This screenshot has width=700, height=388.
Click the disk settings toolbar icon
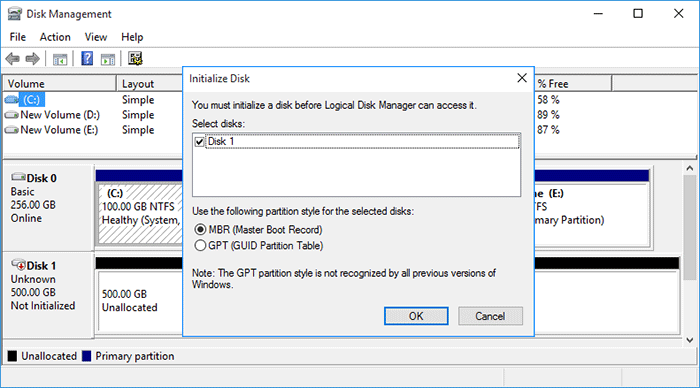pyautogui.click(x=135, y=58)
